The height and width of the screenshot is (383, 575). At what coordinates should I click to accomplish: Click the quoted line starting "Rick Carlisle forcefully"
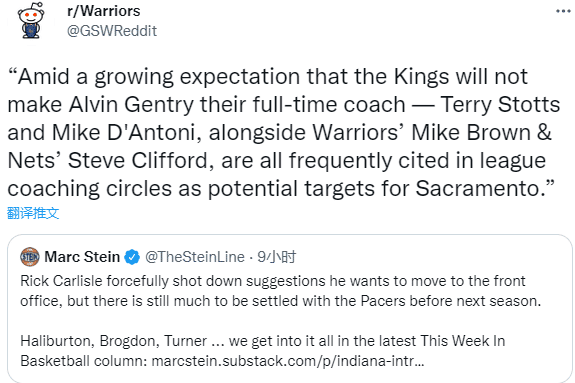click(x=273, y=281)
